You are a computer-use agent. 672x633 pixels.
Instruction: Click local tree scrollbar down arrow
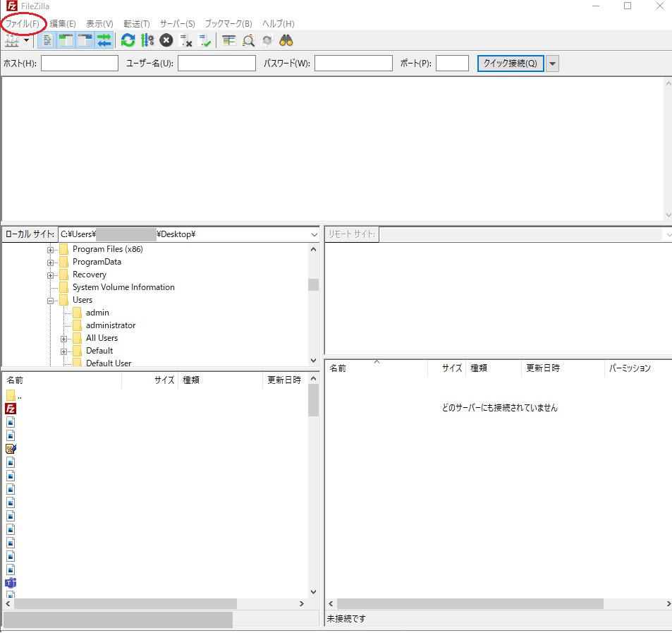(x=313, y=361)
